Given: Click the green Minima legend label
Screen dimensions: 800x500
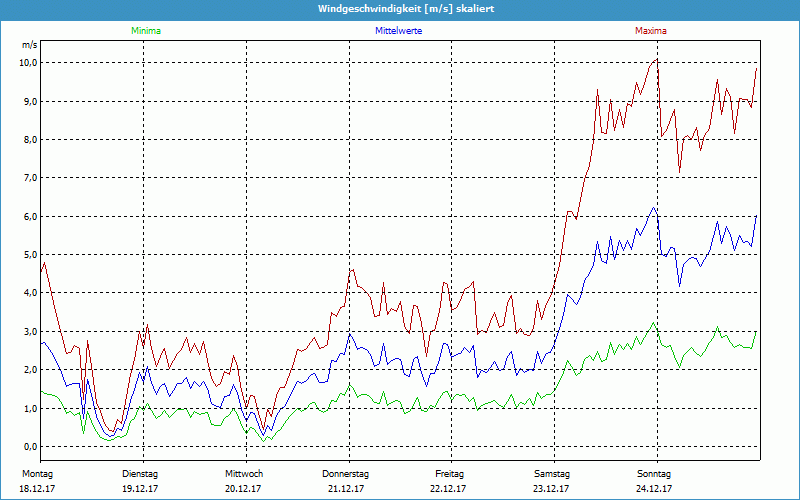Looking at the screenshot, I should pos(146,31).
